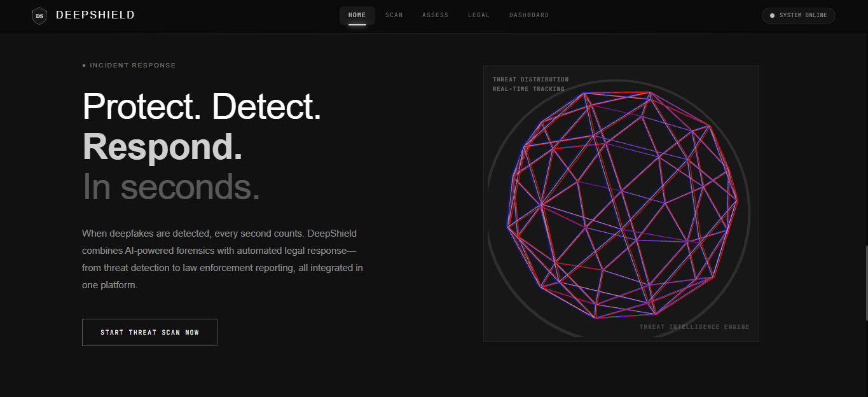This screenshot has height=397, width=868.
Task: Start the threat scan now
Action: 149,332
